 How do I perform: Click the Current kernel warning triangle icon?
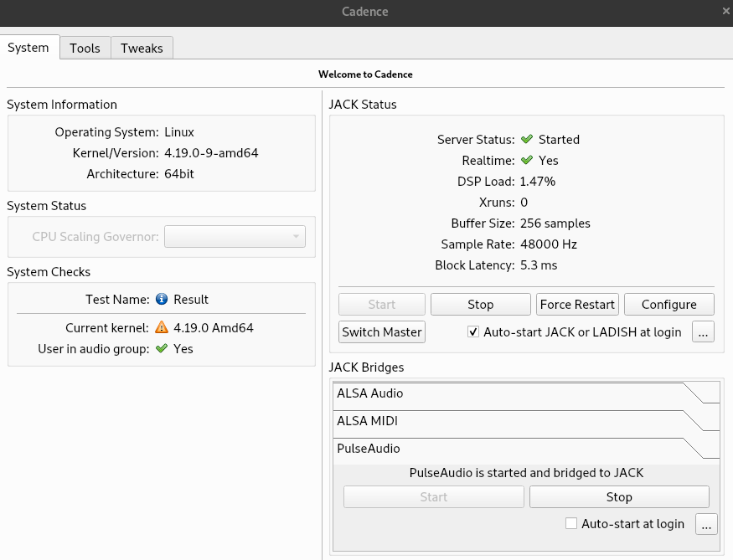click(163, 328)
